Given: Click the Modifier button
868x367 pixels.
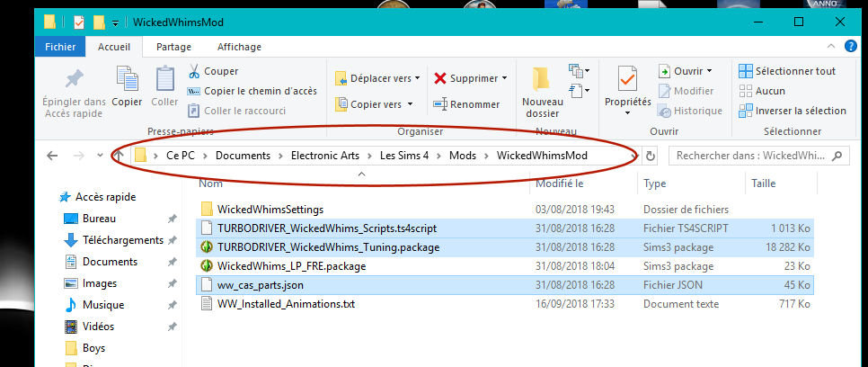Looking at the screenshot, I should click(x=686, y=91).
